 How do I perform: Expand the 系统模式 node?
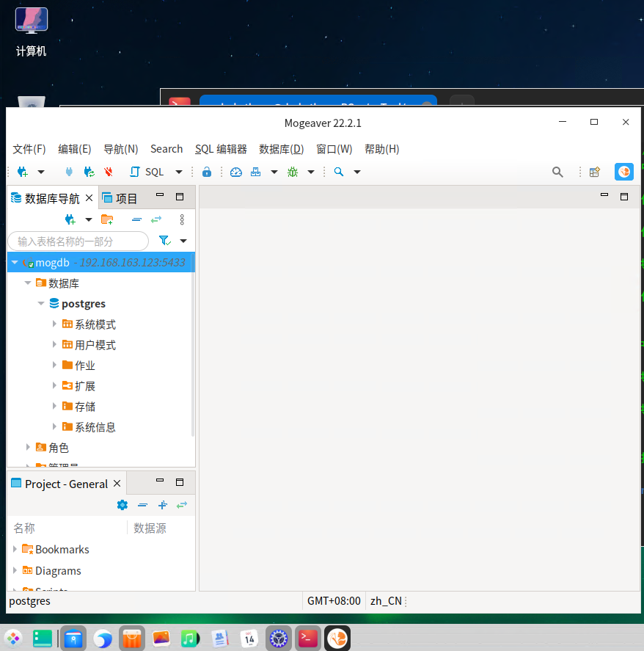coord(54,324)
